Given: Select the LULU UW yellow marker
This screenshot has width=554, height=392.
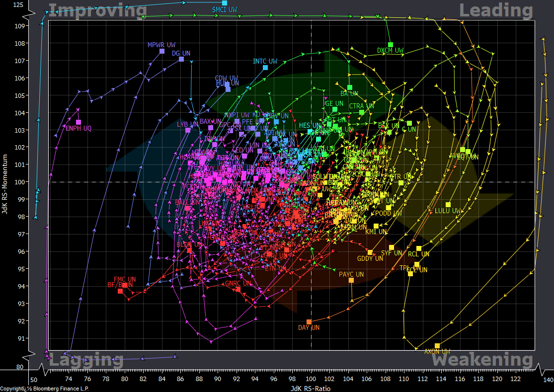Looking at the screenshot, I should [x=448, y=205].
